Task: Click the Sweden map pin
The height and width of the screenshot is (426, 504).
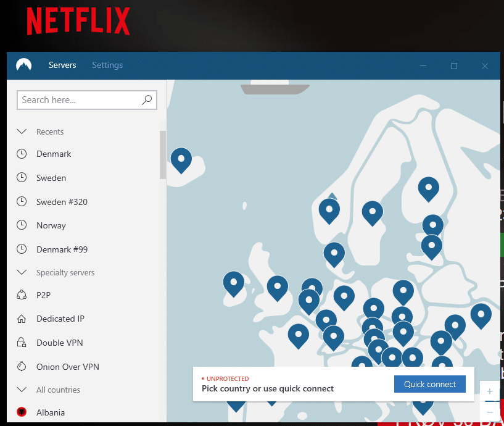Action: tap(372, 214)
